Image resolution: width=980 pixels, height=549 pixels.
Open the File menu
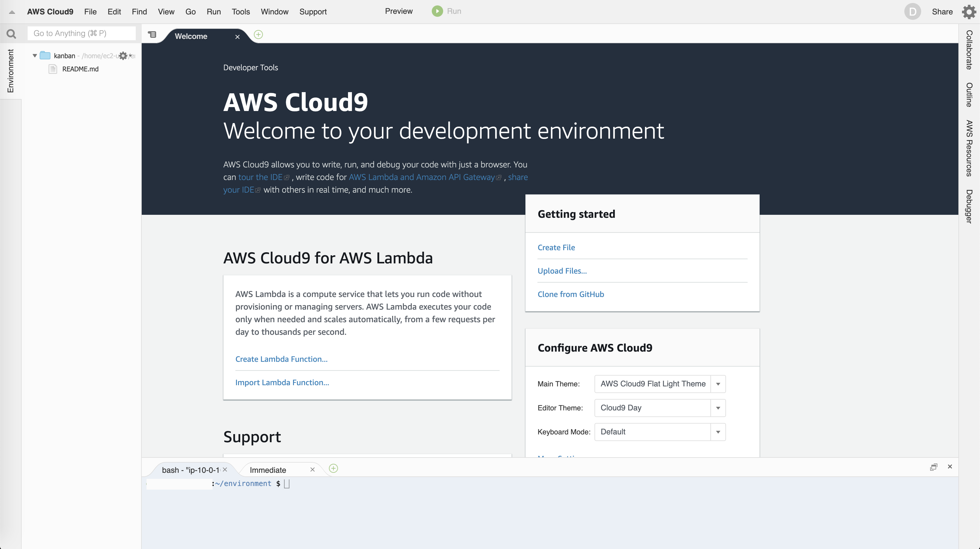[91, 12]
